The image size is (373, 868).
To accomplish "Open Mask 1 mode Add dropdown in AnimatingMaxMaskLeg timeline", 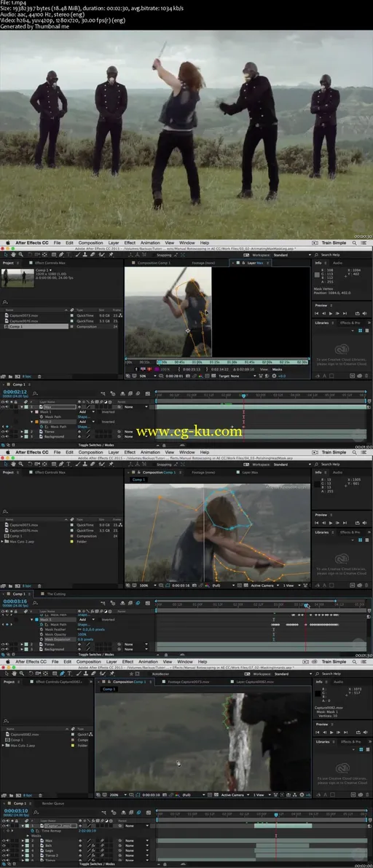I will tap(87, 412).
